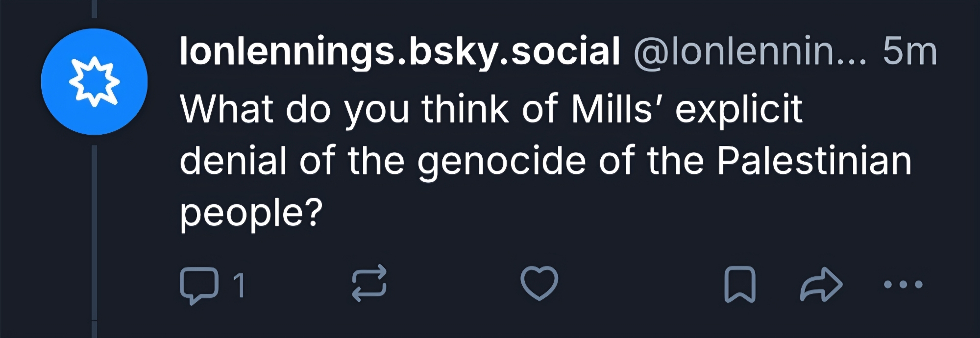
Task: Click the white starburst symbol inside avatar
Action: tap(94, 82)
